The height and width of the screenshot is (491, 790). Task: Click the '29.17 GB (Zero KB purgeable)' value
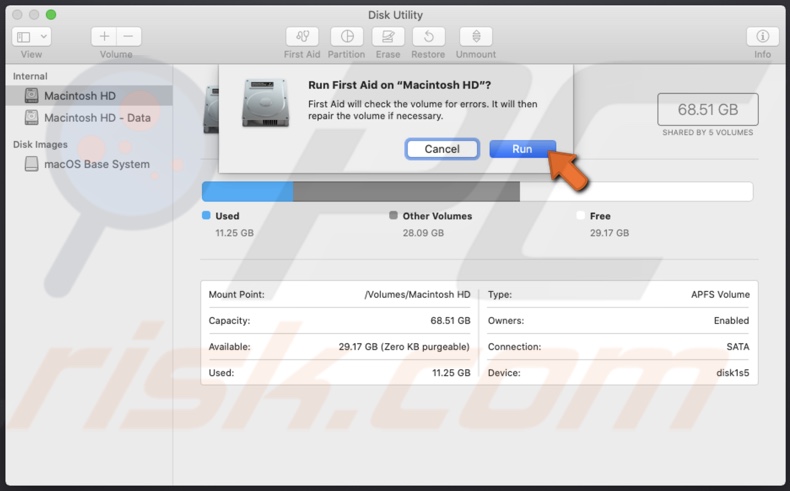404,347
